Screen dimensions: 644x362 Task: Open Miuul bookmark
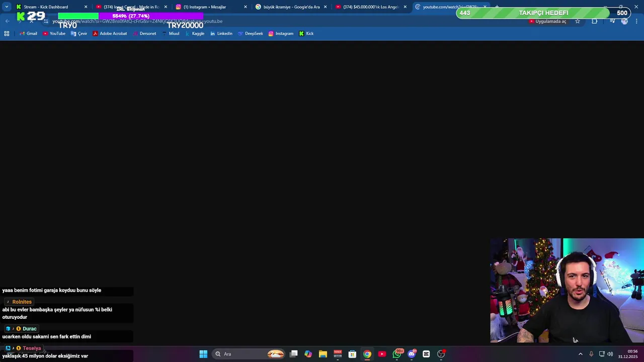coord(171,34)
